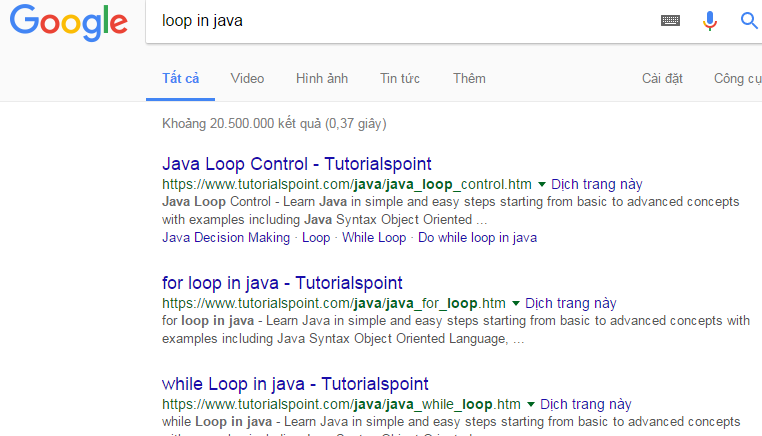The height and width of the screenshot is (436, 762).
Task: Open 'Java Loop Control - Tutorialspoint' result
Action: click(296, 164)
